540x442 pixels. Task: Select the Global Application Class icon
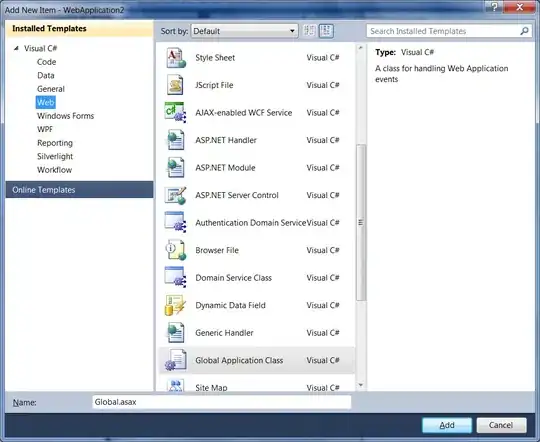coord(176,360)
